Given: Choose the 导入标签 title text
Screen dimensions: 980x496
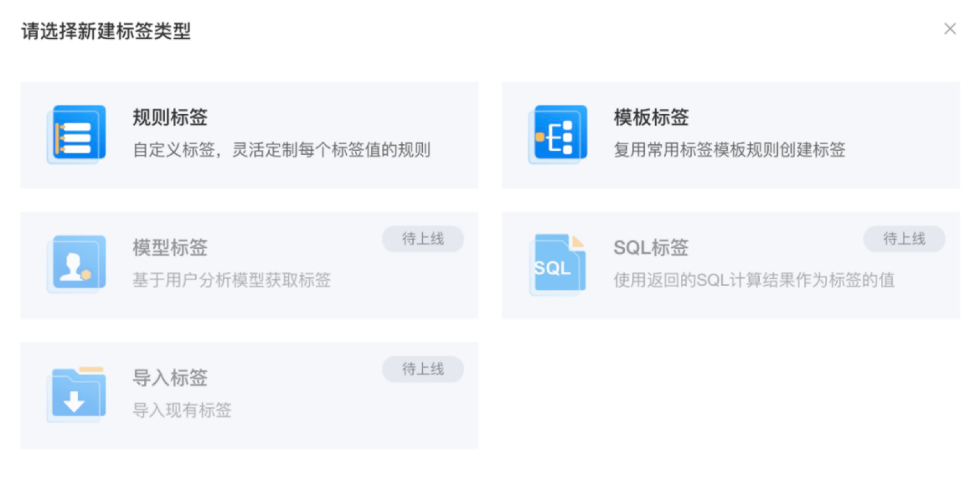Looking at the screenshot, I should 170,378.
